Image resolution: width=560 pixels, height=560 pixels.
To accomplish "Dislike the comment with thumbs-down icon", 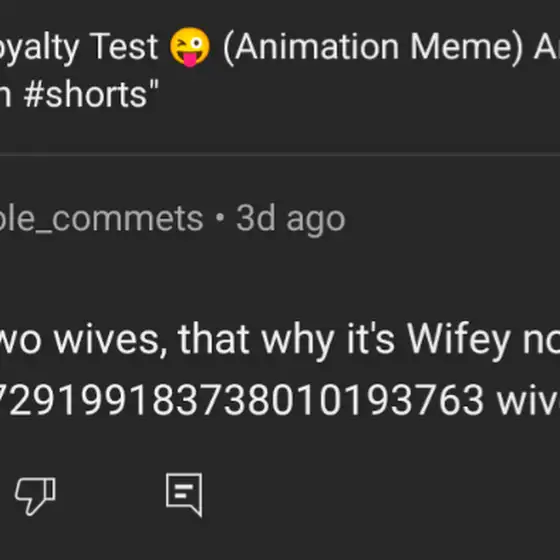I will 35,495.
